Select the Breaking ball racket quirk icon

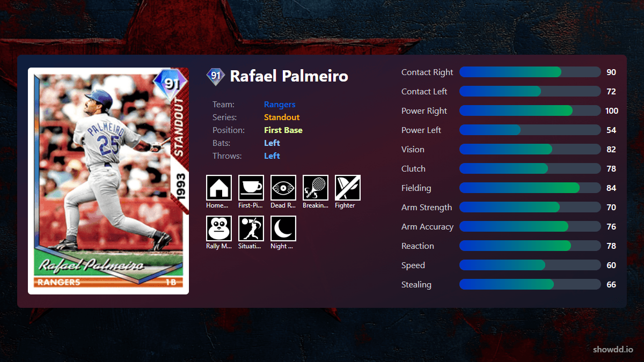click(316, 188)
